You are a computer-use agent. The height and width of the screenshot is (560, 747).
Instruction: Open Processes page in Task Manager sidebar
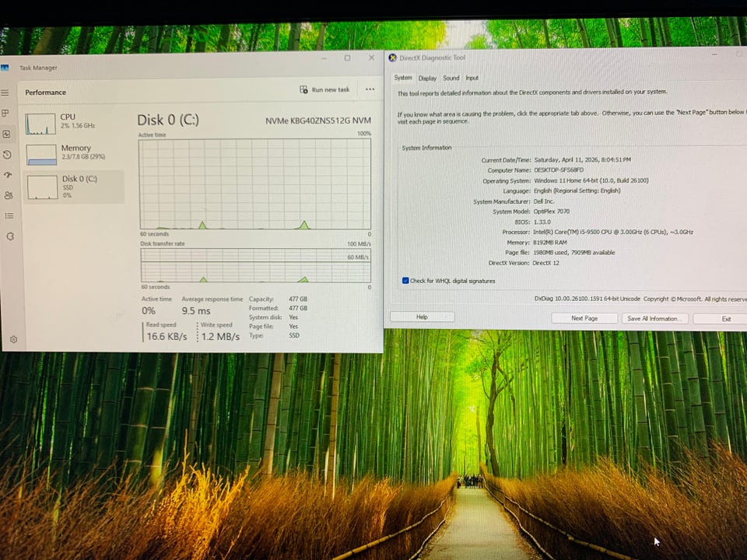tap(5, 114)
